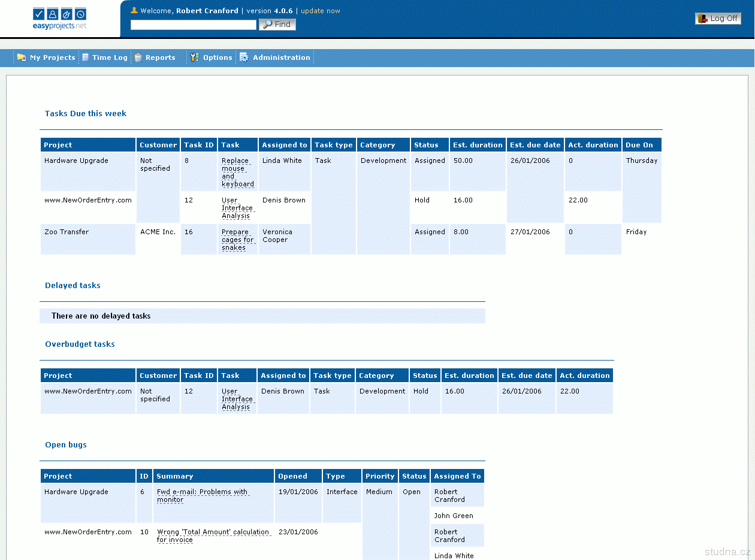This screenshot has width=755, height=560.
Task: Open the Options menu
Action: pos(212,57)
